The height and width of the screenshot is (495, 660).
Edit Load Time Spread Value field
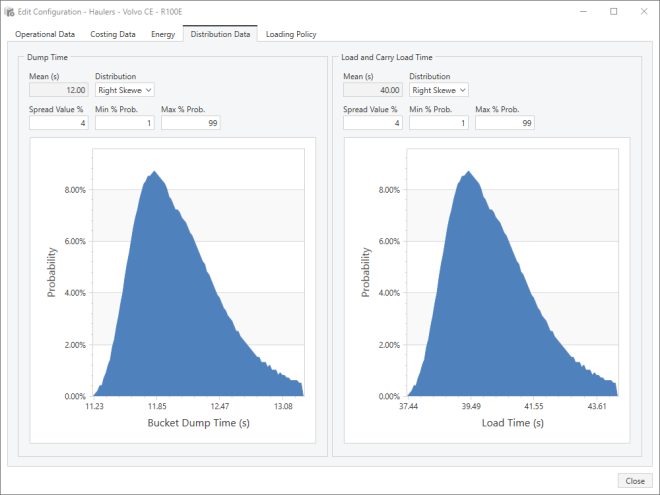373,123
